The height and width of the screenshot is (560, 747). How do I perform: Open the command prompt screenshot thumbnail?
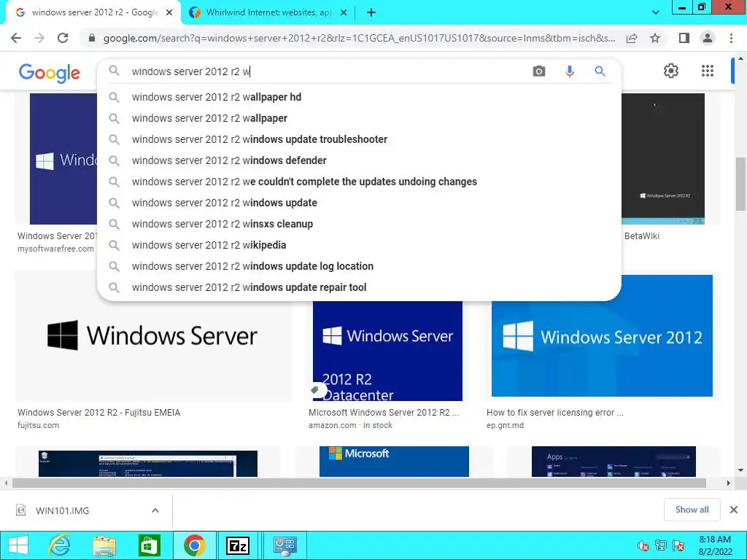tap(147, 464)
